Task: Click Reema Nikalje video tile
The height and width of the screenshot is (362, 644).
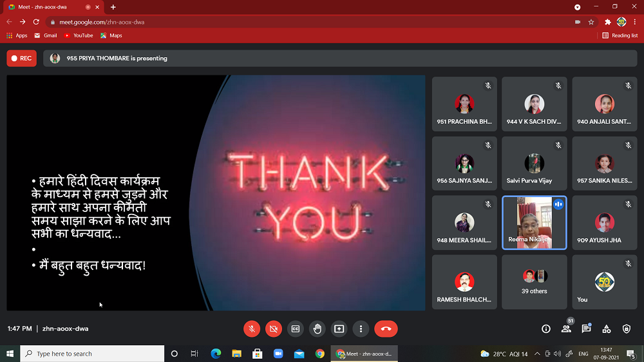Action: coord(534,222)
